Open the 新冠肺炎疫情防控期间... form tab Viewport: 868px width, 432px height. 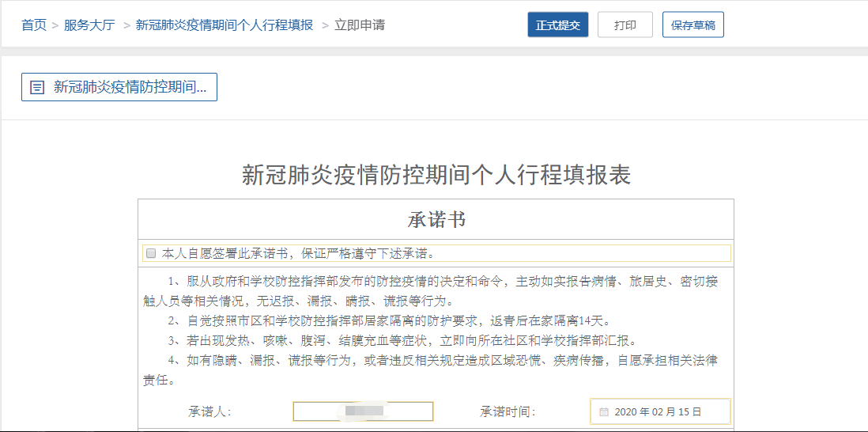click(x=119, y=88)
